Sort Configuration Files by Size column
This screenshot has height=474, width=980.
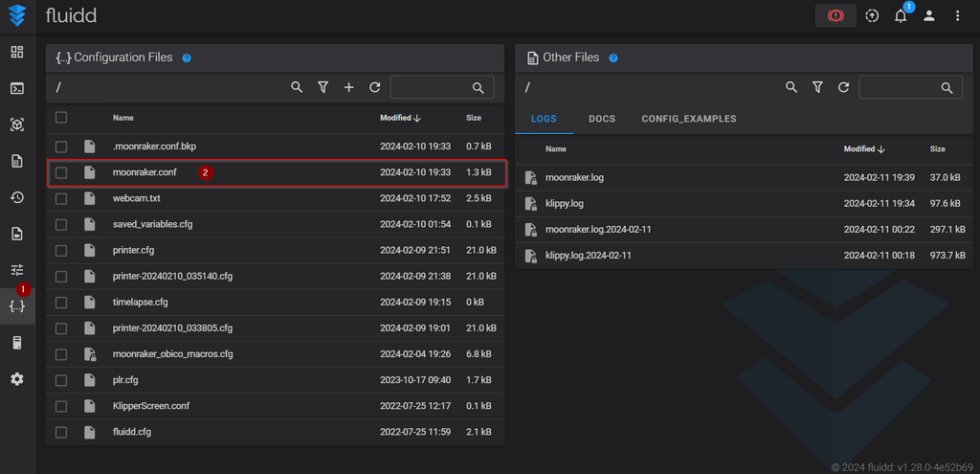(474, 118)
